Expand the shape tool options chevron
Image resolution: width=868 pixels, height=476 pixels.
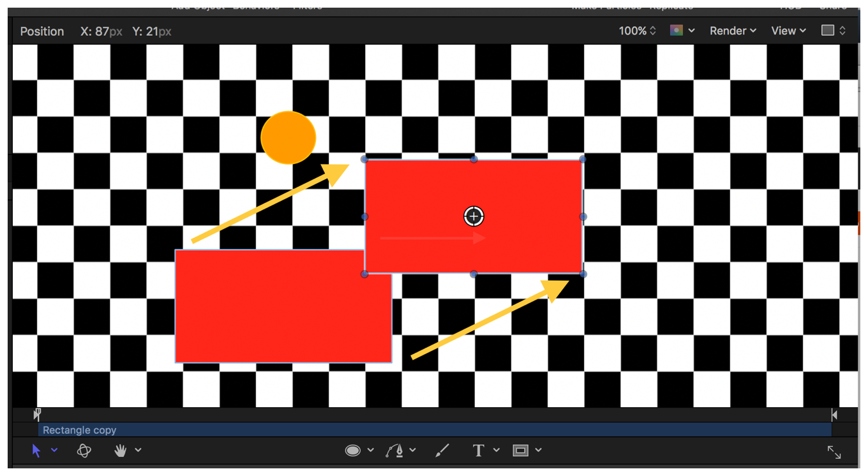tap(371, 450)
